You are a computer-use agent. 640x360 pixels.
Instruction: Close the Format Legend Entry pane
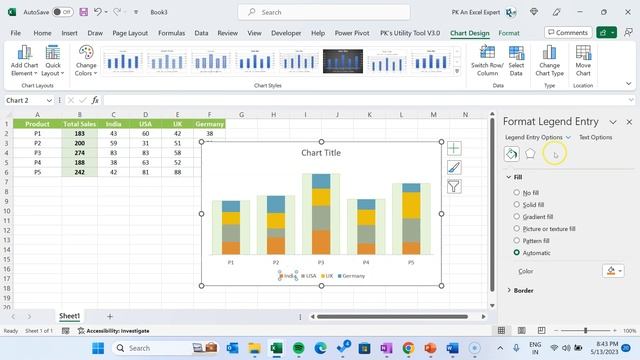coord(629,122)
